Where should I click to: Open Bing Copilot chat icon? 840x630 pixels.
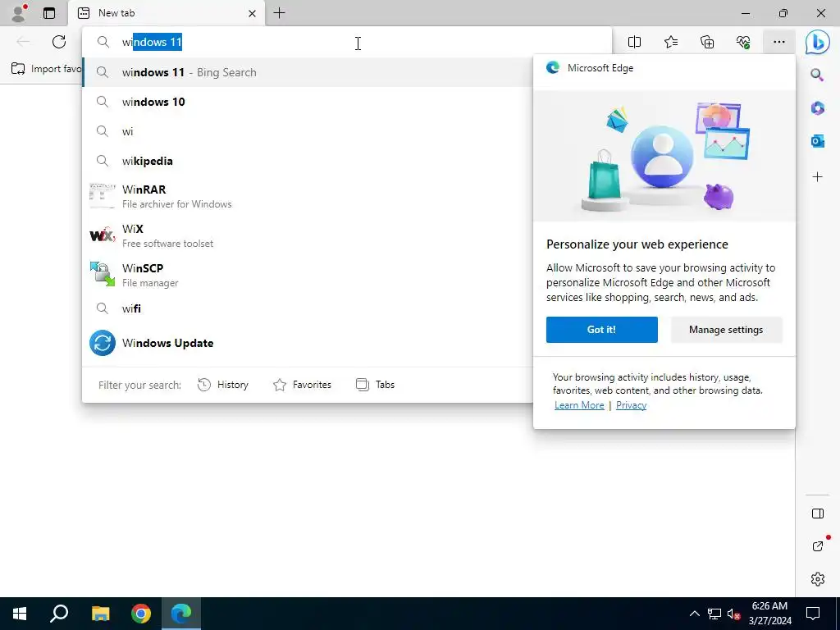[x=818, y=42]
